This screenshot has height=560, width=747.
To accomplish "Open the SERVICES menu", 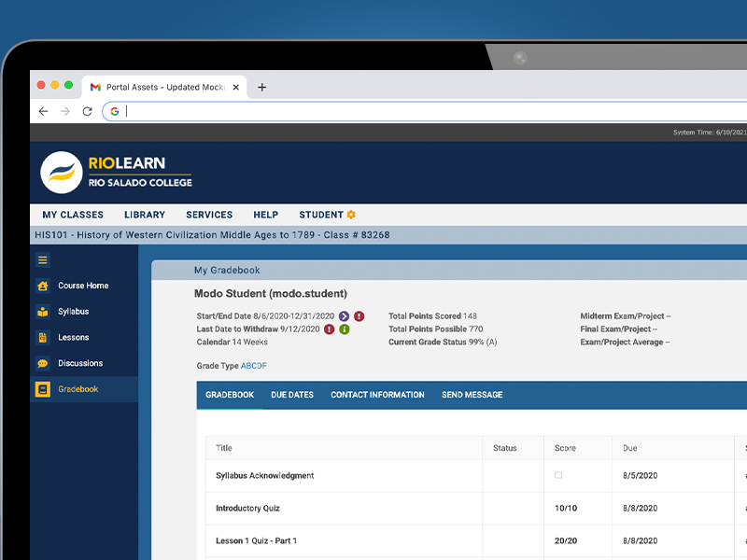I will click(209, 215).
